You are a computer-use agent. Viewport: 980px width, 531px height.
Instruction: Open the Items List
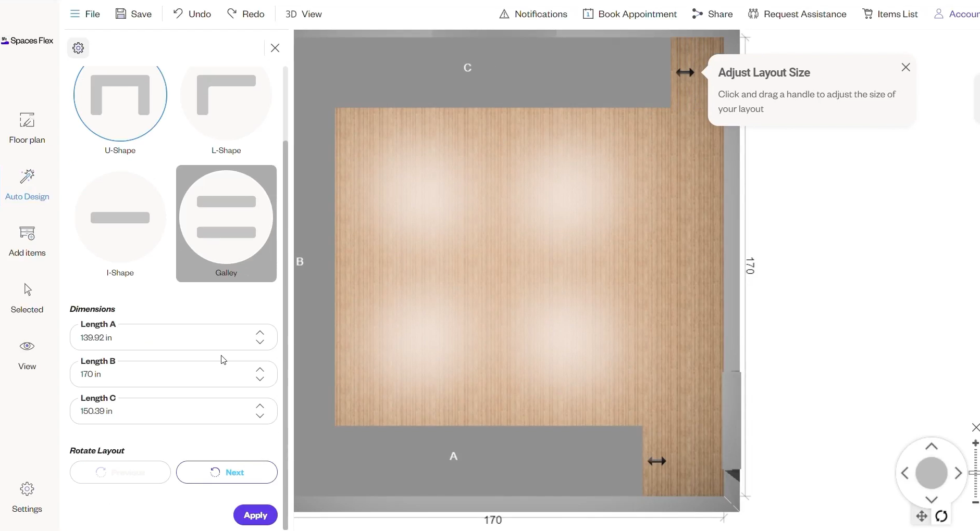pyautogui.click(x=890, y=14)
